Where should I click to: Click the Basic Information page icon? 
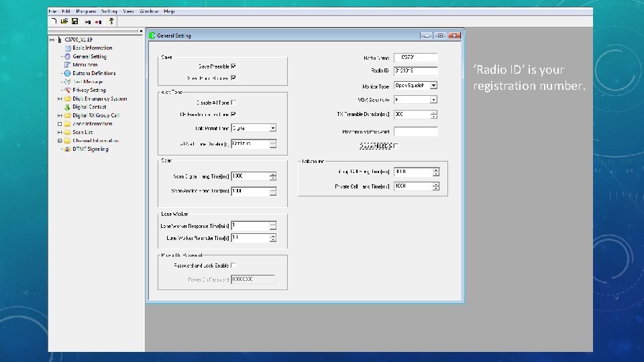click(68, 48)
